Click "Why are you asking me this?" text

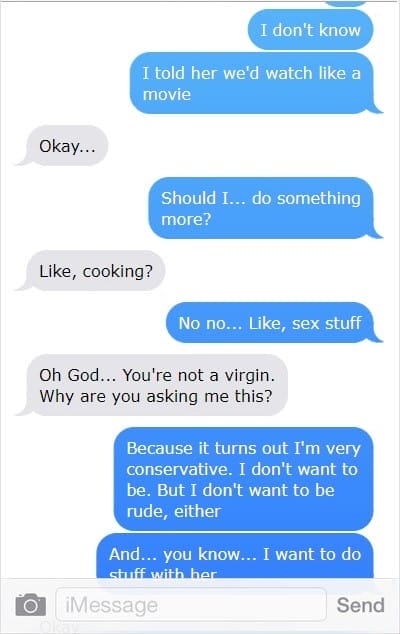pos(156,396)
